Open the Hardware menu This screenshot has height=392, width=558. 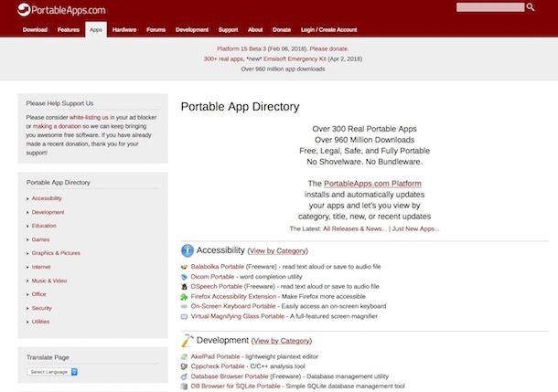pyautogui.click(x=124, y=30)
